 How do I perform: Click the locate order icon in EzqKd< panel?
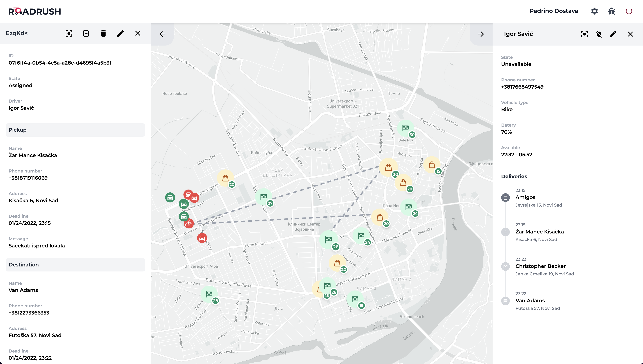(69, 34)
